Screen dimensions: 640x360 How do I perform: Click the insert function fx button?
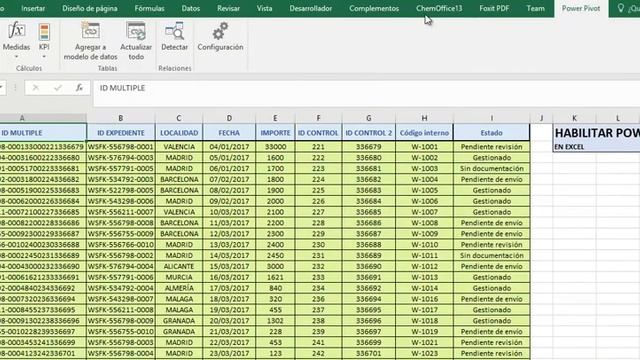pos(79,88)
